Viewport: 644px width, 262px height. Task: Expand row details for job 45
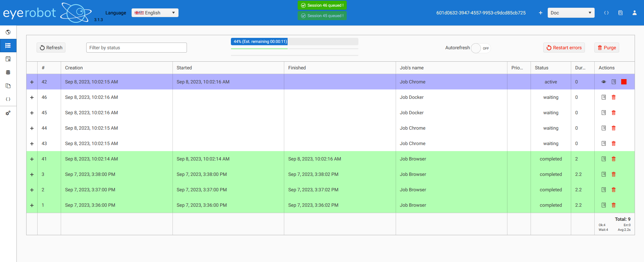pos(32,113)
